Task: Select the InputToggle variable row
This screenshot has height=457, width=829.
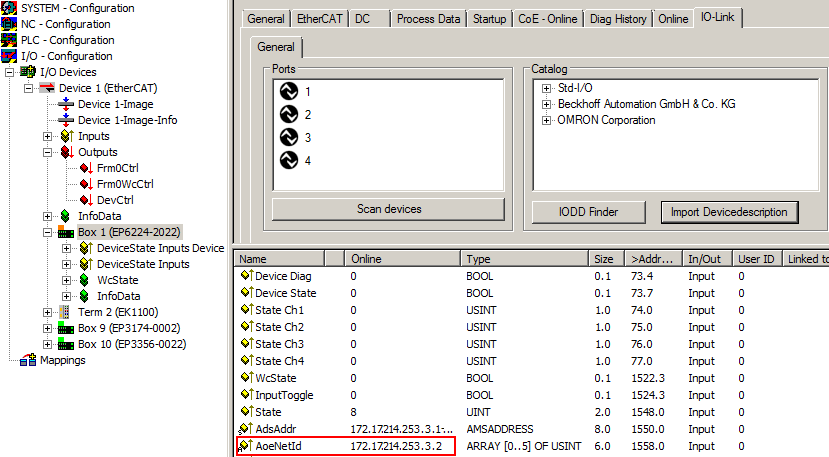Action: [x=532, y=395]
